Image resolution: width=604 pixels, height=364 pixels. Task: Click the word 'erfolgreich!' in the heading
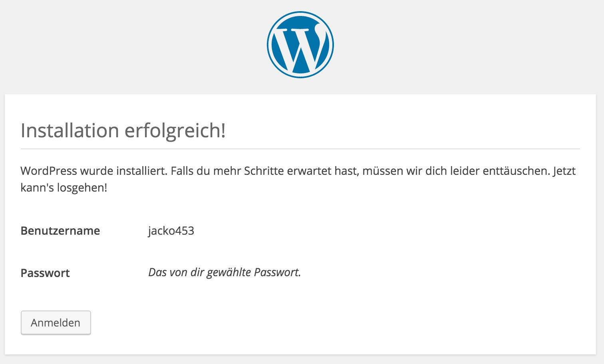tap(175, 131)
